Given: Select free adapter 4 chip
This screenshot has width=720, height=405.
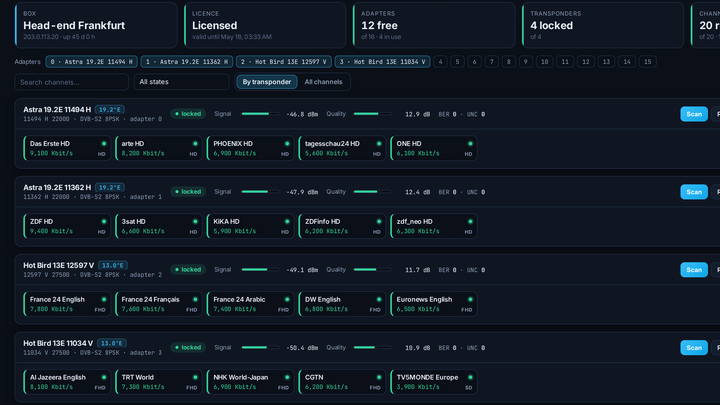Looking at the screenshot, I should pyautogui.click(x=440, y=62).
